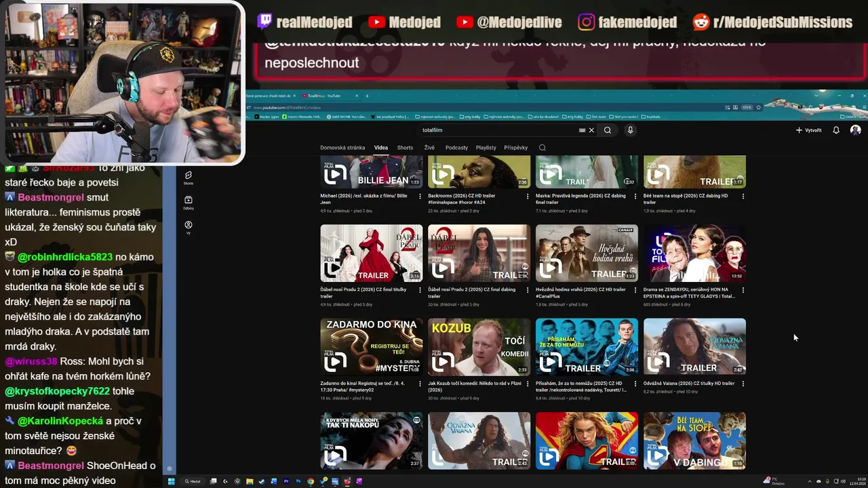The height and width of the screenshot is (488, 868).
Task: Click chat username @KarolinKopecká
Action: click(x=60, y=422)
